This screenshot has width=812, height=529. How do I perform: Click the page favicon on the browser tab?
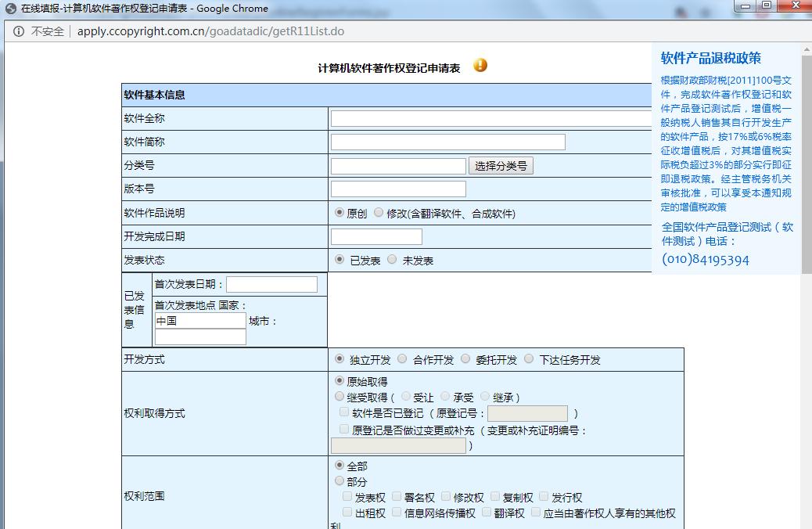point(11,8)
